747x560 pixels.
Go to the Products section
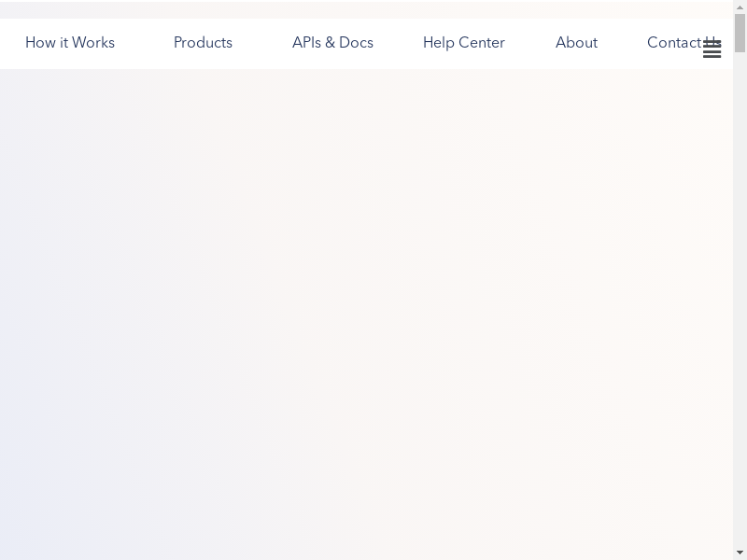click(x=203, y=43)
